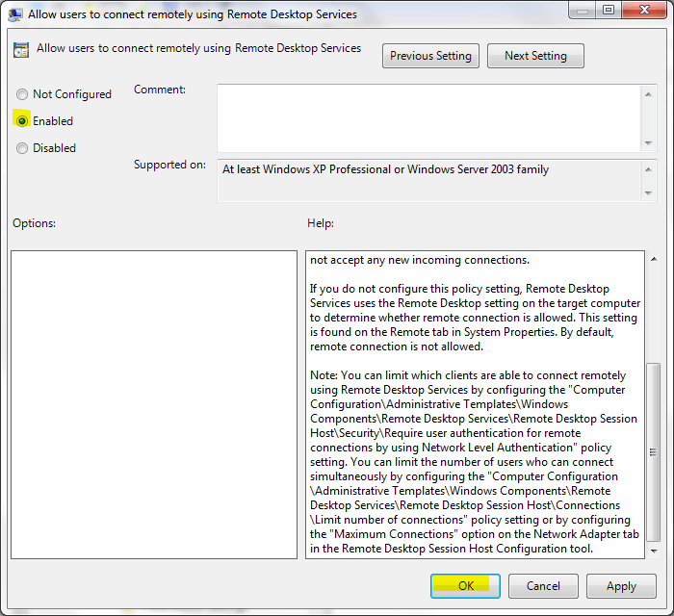The image size is (674, 616).
Task: Click Supported on box scroll up arrow
Action: pos(648,169)
